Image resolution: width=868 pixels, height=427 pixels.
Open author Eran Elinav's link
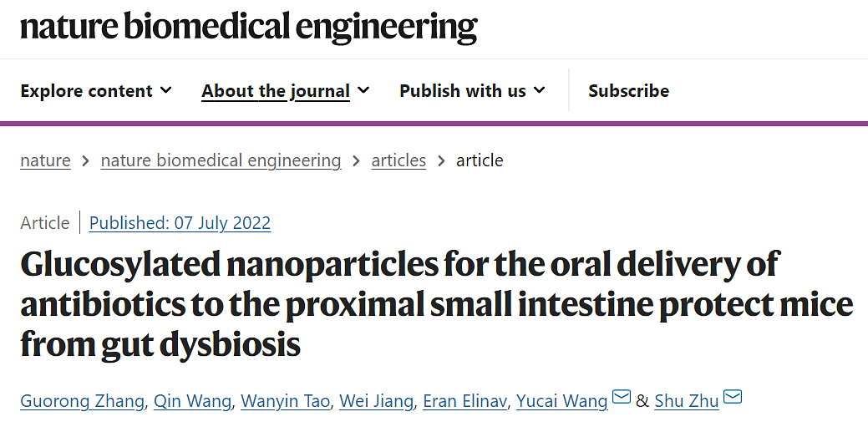[464, 401]
